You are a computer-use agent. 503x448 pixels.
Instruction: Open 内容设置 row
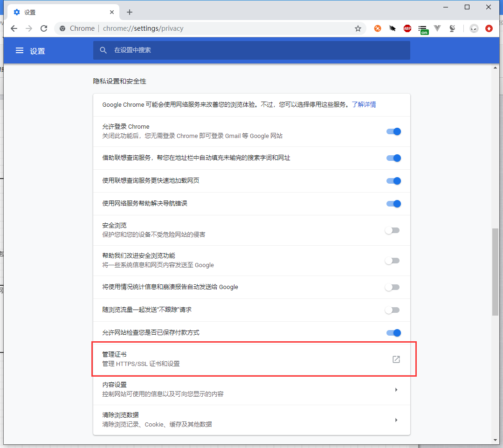[x=252, y=390]
